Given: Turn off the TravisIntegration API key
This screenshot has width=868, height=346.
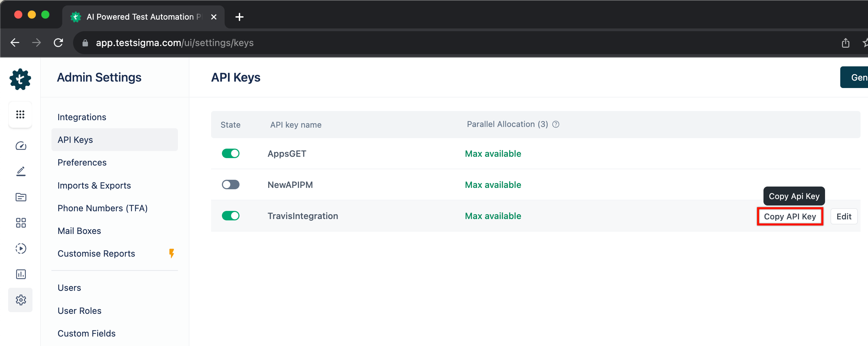Looking at the screenshot, I should tap(230, 216).
